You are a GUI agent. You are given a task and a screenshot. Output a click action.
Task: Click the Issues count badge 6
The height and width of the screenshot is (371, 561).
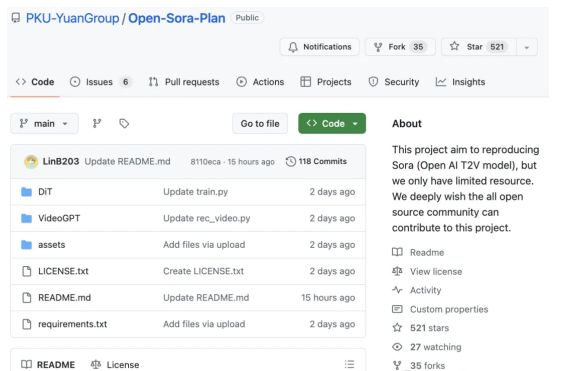(125, 82)
